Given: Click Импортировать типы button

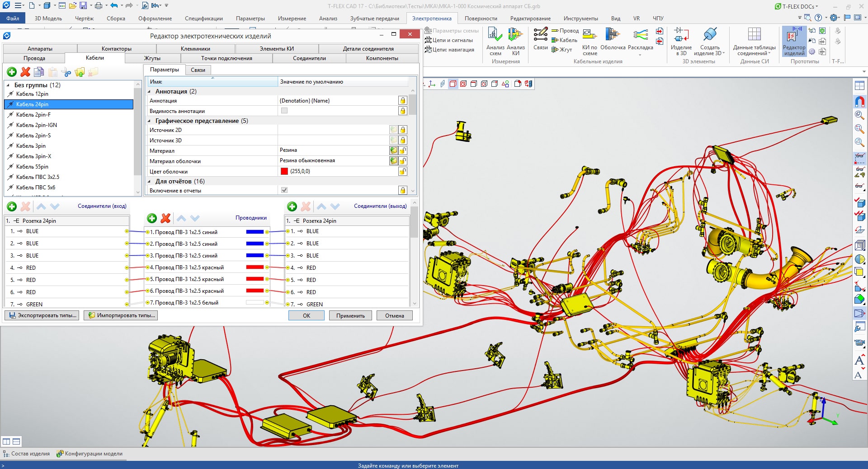Looking at the screenshot, I should (121, 315).
